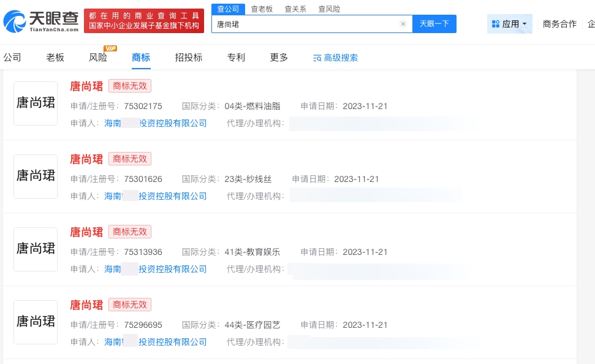Open 高级搜索 advanced search
The height and width of the screenshot is (364, 595).
click(335, 58)
